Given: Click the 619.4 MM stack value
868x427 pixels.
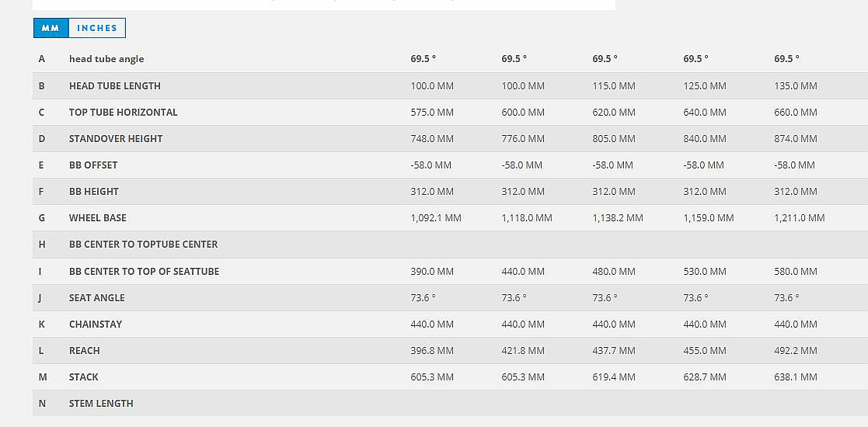Looking at the screenshot, I should point(614,377).
